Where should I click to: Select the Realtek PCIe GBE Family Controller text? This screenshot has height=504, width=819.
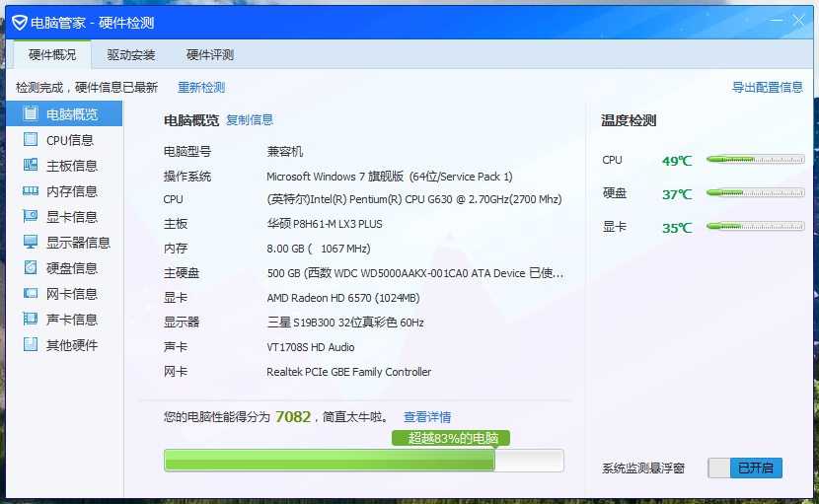pyautogui.click(x=349, y=372)
